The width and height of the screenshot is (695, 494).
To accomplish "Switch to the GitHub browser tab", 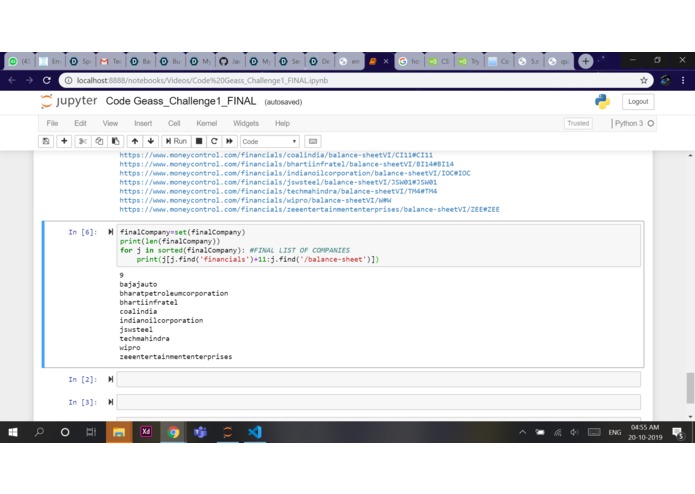I will coord(230,61).
